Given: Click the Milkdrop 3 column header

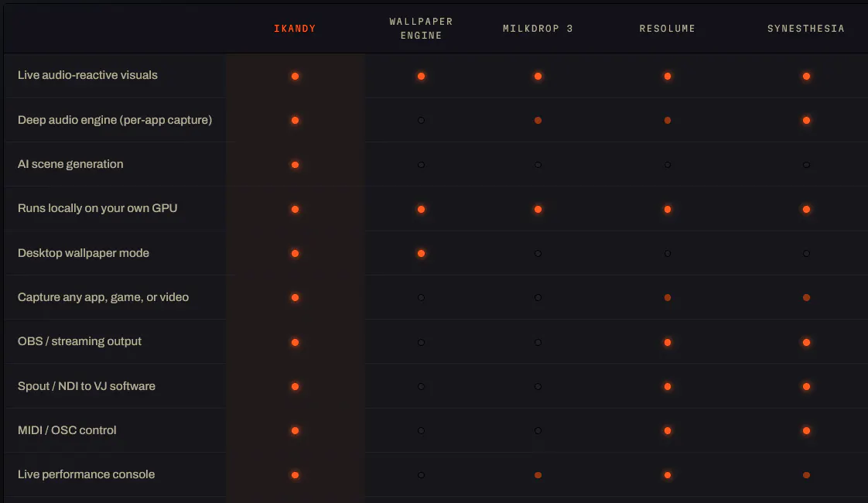Looking at the screenshot, I should (538, 29).
